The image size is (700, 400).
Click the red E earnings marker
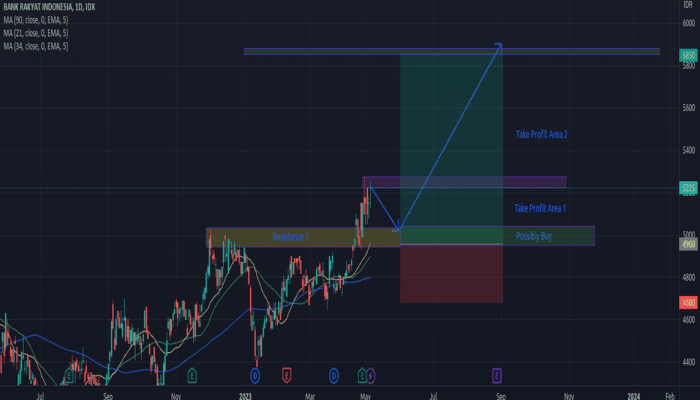coord(287,375)
